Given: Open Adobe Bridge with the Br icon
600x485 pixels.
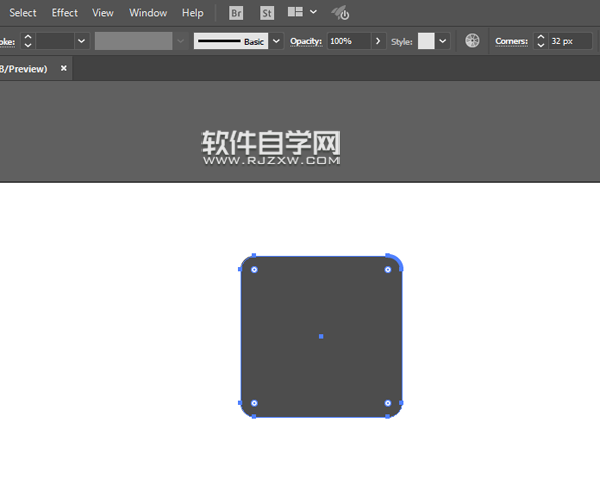Looking at the screenshot, I should coord(236,13).
